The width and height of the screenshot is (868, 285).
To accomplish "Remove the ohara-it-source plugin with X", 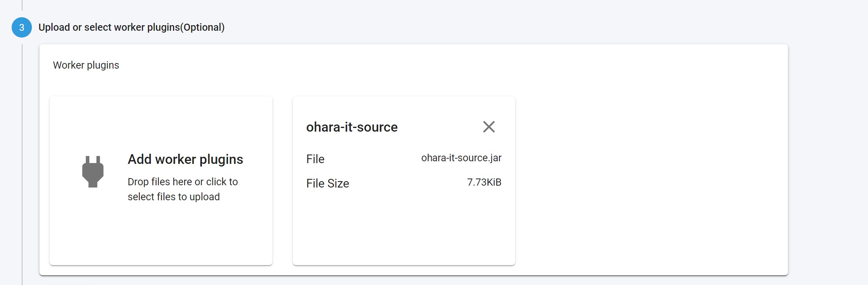I will (x=489, y=127).
